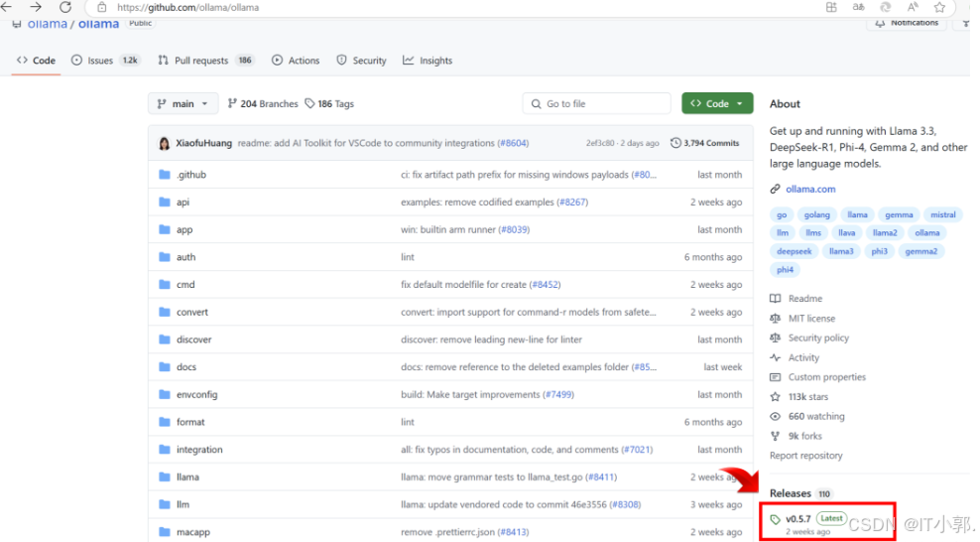Open the #8452 pull request link
Image resolution: width=980 pixels, height=542 pixels.
pos(545,285)
